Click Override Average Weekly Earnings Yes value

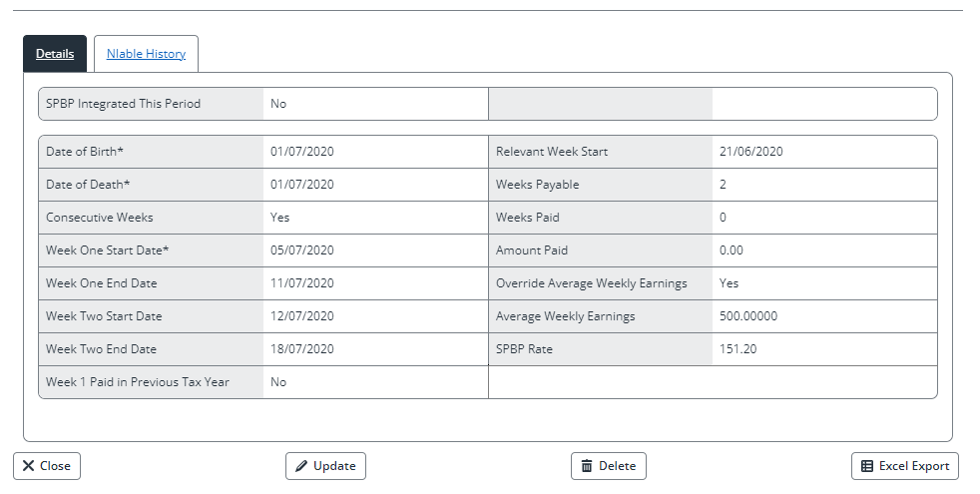729,283
